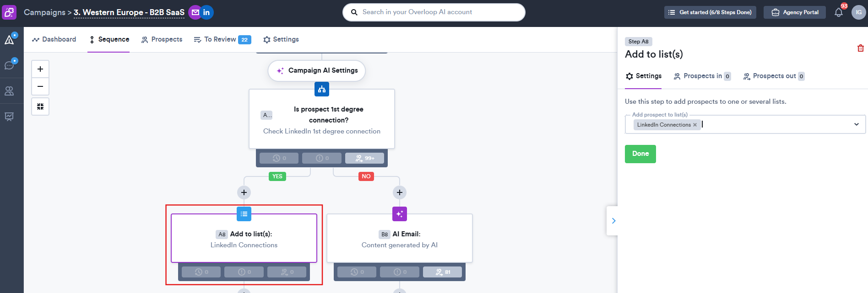Select the AI Email step B8 card
The height and width of the screenshot is (293, 868).
pyautogui.click(x=400, y=238)
